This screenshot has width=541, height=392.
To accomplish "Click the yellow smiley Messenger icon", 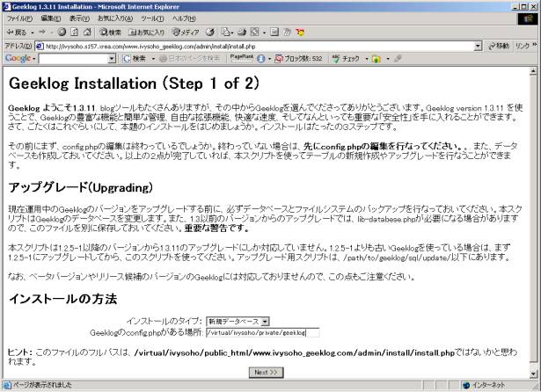I will coord(300,32).
